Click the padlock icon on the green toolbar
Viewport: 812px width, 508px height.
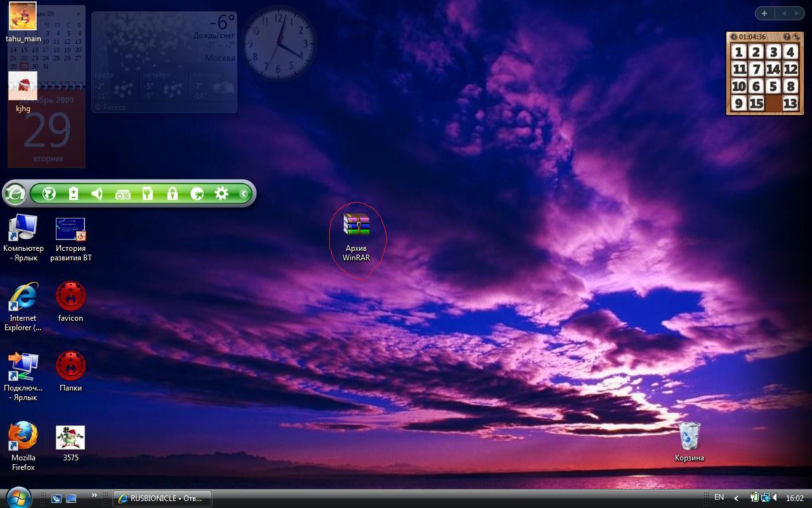pos(172,194)
